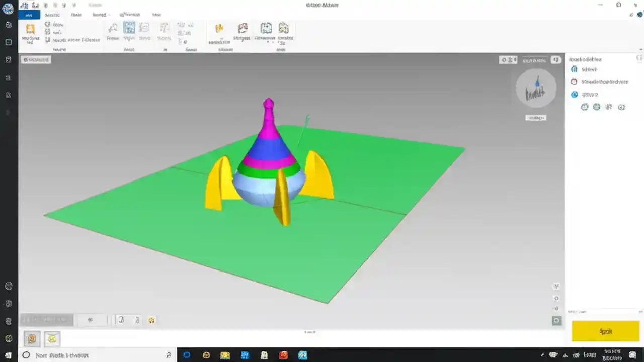Screen dimensions: 644x362
Task: Select the red sphere object icon in right panel
Action: (x=574, y=81)
